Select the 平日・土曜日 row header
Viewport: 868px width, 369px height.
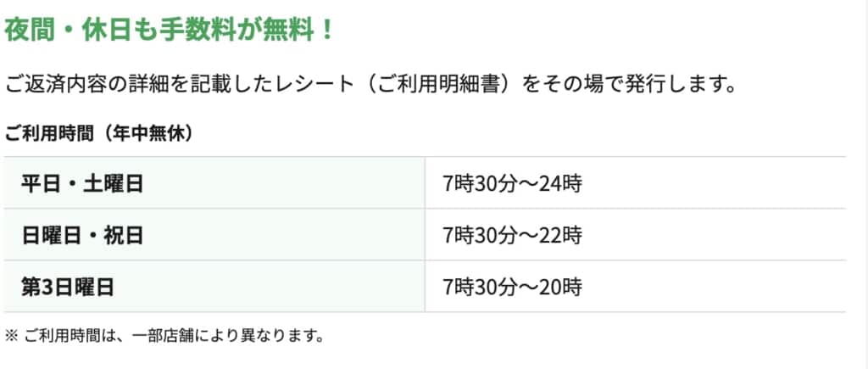coord(214,183)
